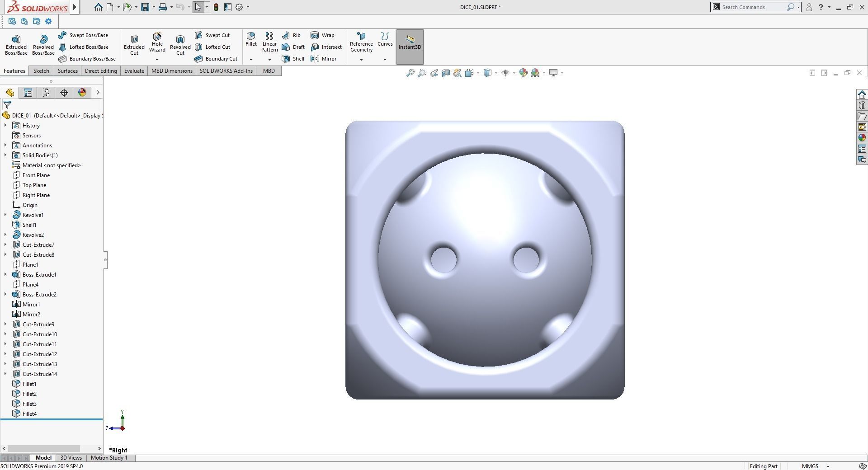
Task: Go to the Evaluate tab
Action: click(134, 71)
